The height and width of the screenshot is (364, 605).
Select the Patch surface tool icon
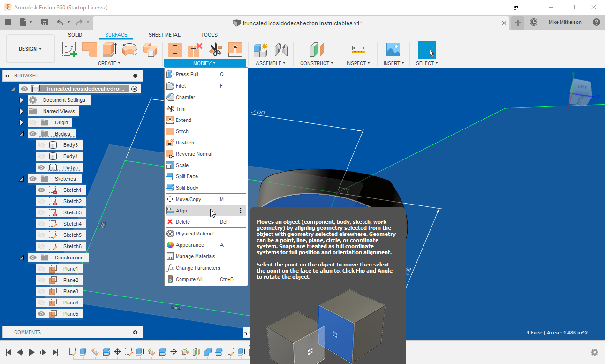(x=90, y=49)
